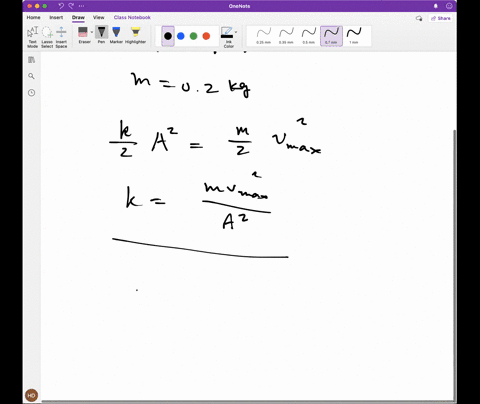Click the HD account avatar
The height and width of the screenshot is (404, 480).
pyautogui.click(x=31, y=395)
